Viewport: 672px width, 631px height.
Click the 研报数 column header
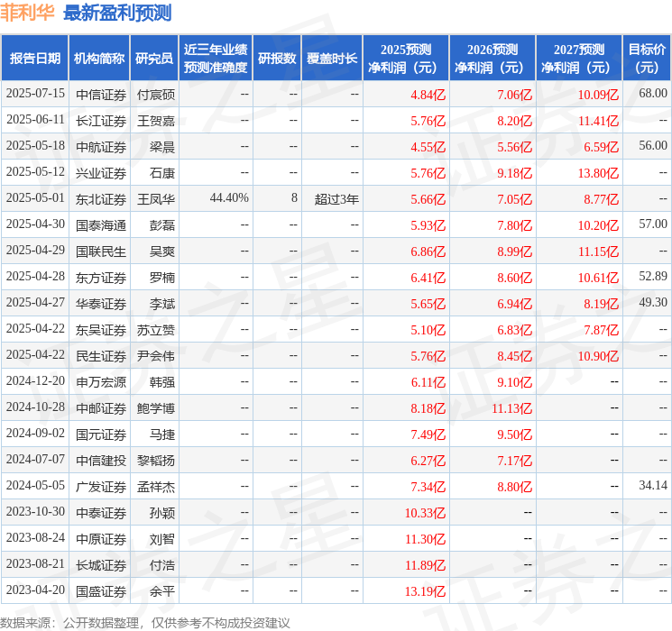pos(277,59)
